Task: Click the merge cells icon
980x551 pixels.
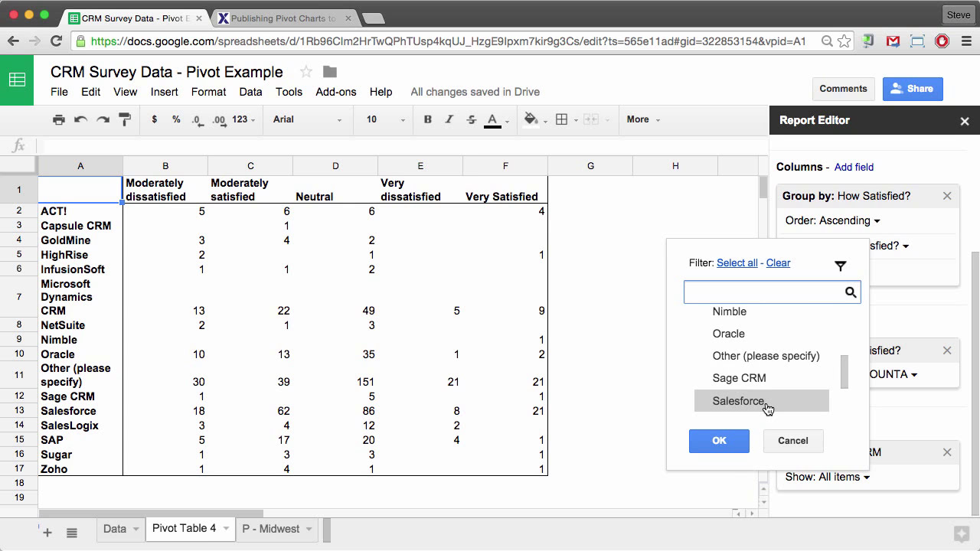Action: (591, 119)
